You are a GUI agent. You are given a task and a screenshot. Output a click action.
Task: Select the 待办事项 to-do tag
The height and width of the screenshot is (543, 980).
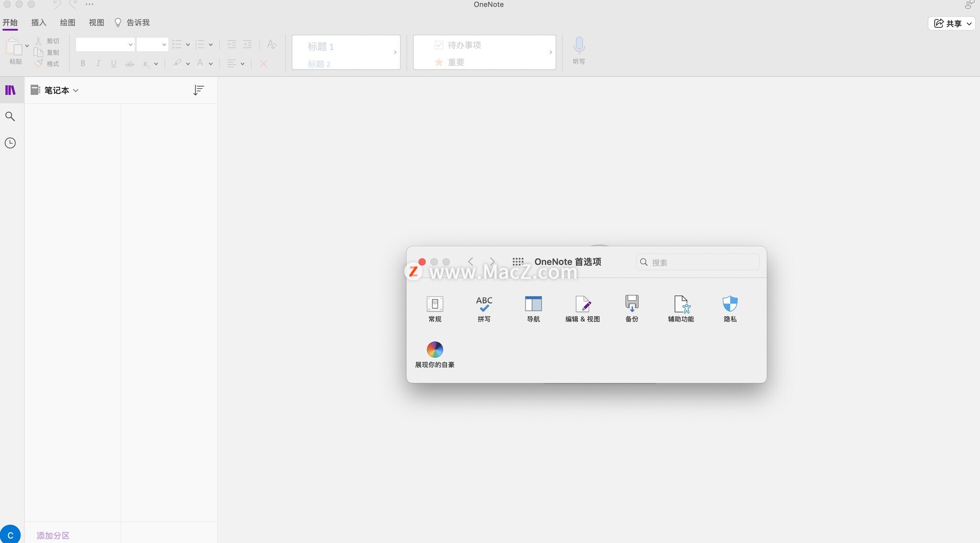click(458, 45)
